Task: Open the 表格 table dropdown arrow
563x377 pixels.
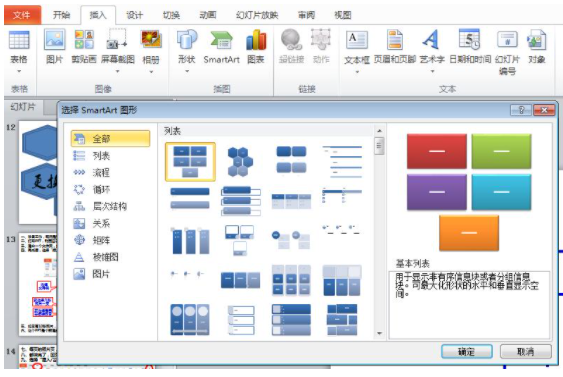Action: click(19, 71)
